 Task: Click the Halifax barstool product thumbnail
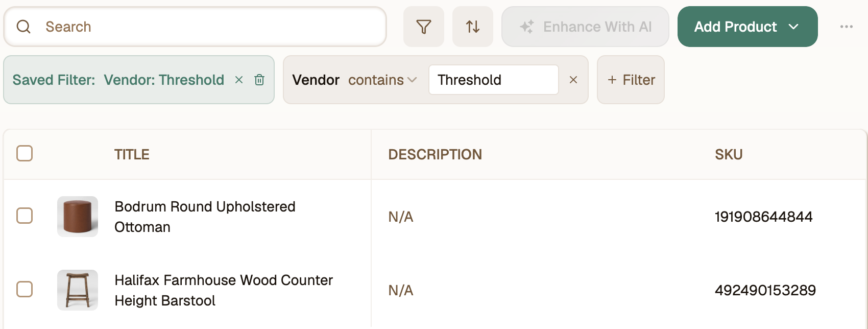click(78, 290)
